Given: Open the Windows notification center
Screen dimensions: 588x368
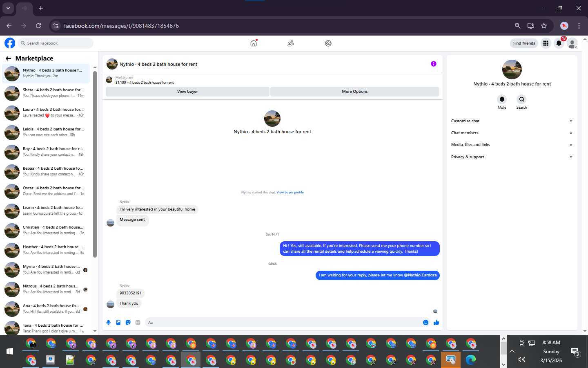Looking at the screenshot, I should (575, 352).
